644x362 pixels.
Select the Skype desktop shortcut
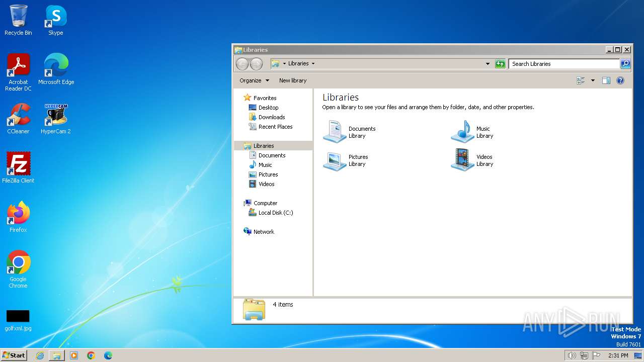click(56, 20)
